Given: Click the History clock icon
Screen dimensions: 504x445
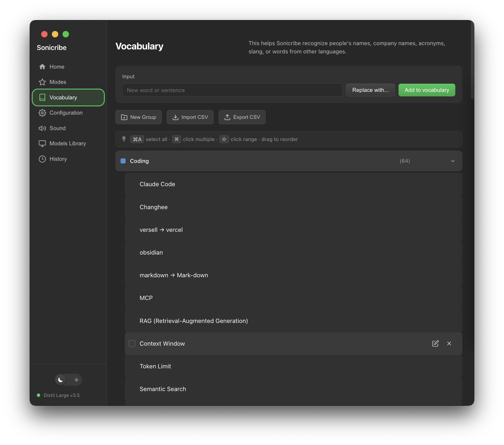Looking at the screenshot, I should point(42,159).
